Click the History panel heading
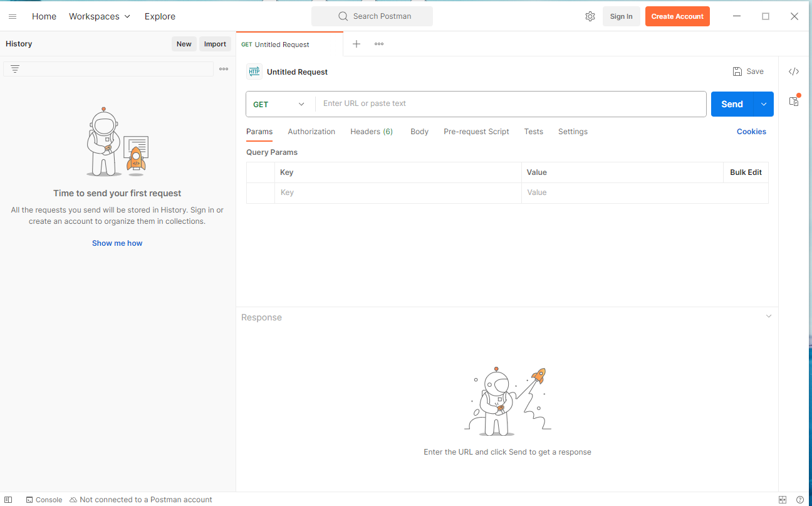 point(19,44)
